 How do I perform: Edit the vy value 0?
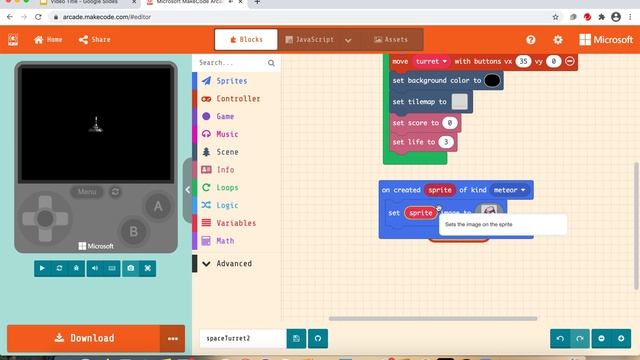(553, 61)
